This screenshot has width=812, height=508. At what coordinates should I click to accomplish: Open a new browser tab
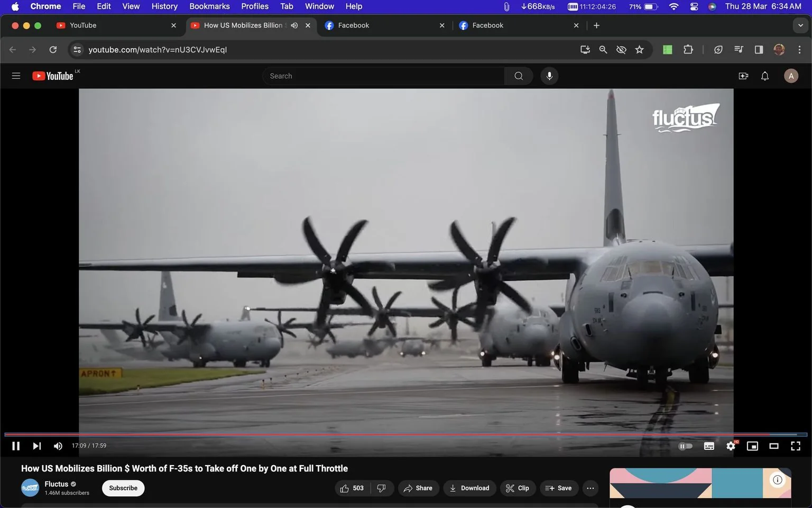(596, 25)
